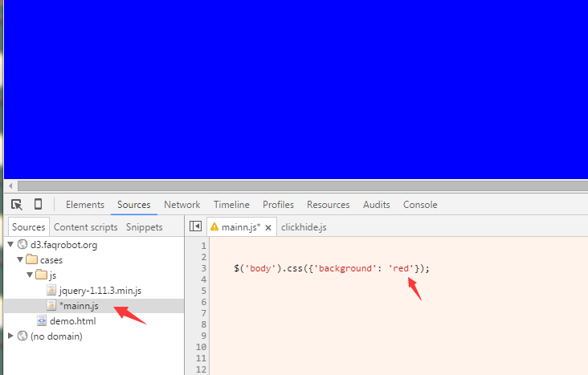Place cursor on 'red' in code
588x375 pixels.
click(401, 268)
